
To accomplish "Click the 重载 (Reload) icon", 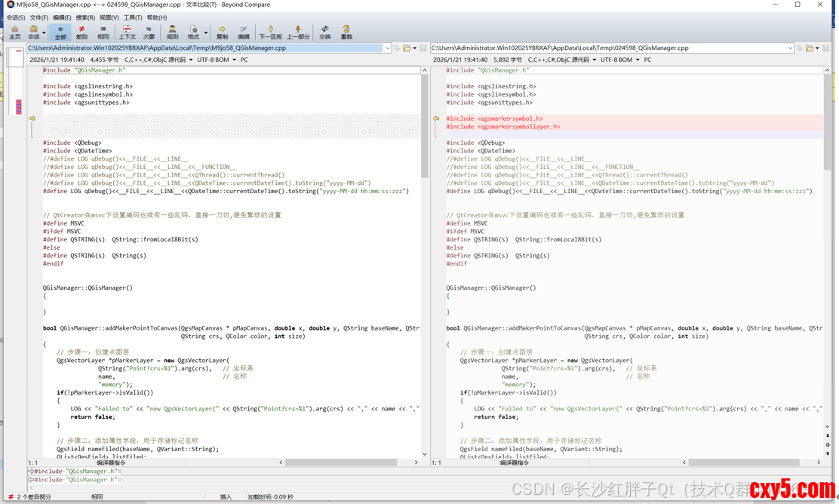I will coord(346,32).
